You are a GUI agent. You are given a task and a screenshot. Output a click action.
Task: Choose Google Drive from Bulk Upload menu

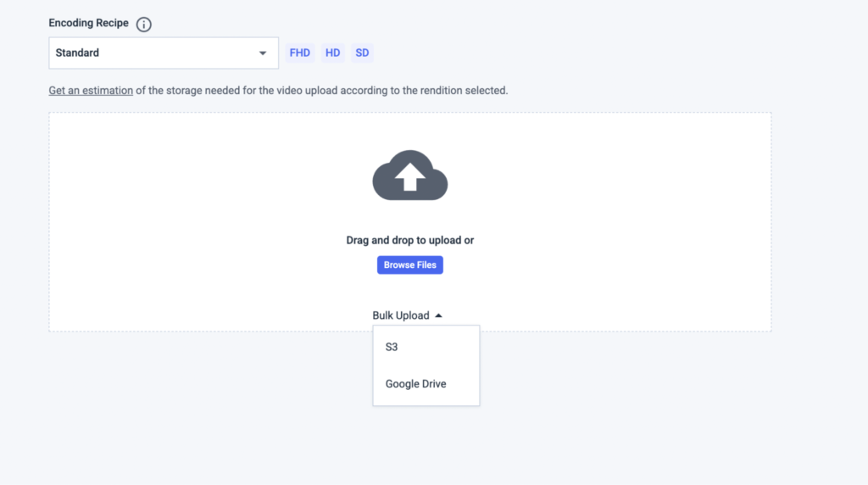coord(415,384)
